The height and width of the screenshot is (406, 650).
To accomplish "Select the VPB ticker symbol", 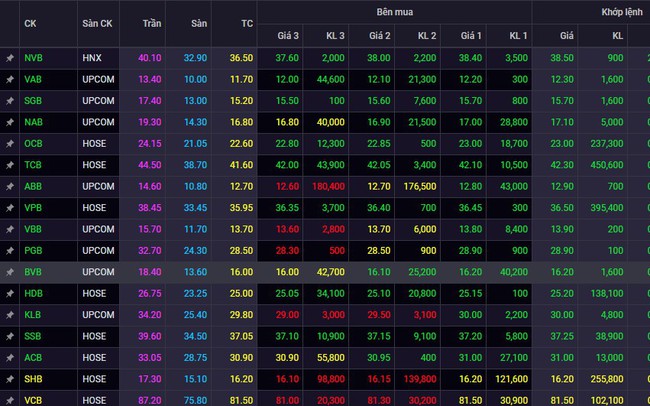I will pos(33,208).
